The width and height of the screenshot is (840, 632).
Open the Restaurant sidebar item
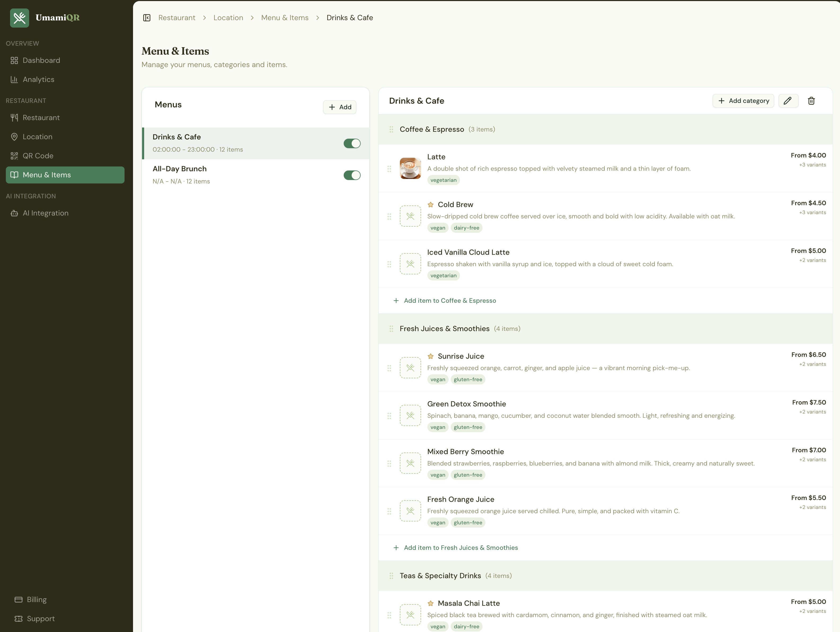coord(65,118)
